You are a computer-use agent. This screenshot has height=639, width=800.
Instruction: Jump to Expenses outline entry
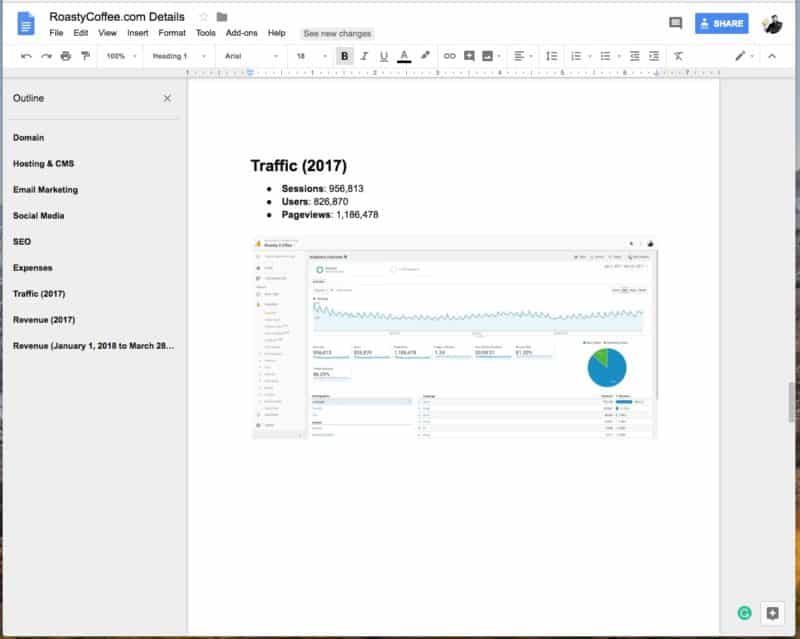[33, 268]
